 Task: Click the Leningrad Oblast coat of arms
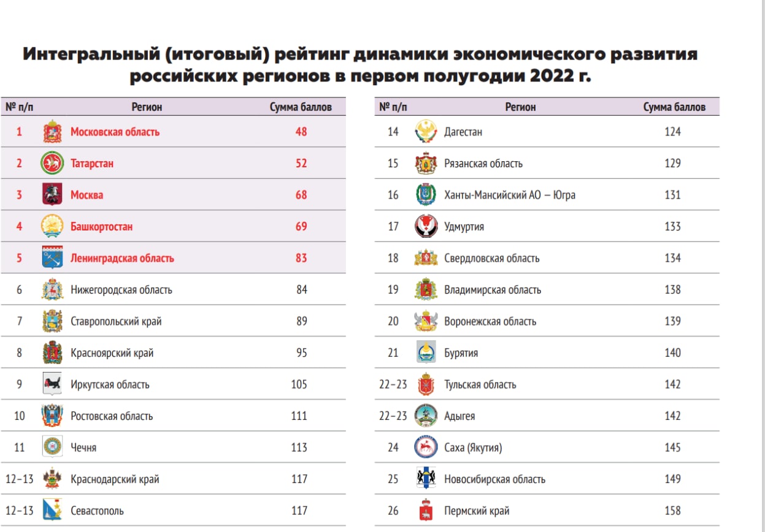pos(52,258)
